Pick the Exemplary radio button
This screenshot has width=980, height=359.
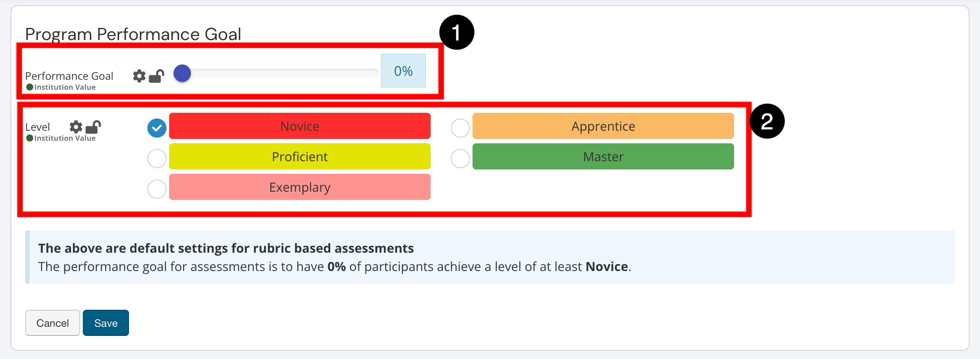point(157,189)
